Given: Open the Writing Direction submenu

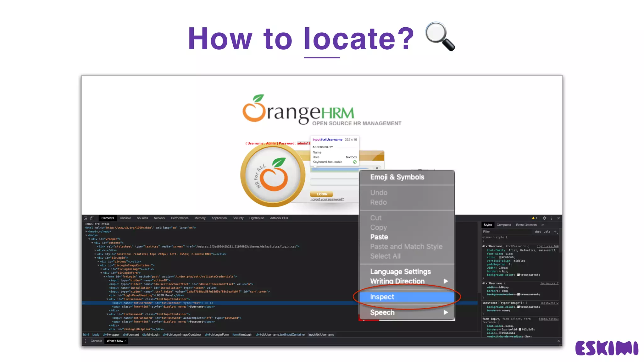Looking at the screenshot, I should (407, 281).
